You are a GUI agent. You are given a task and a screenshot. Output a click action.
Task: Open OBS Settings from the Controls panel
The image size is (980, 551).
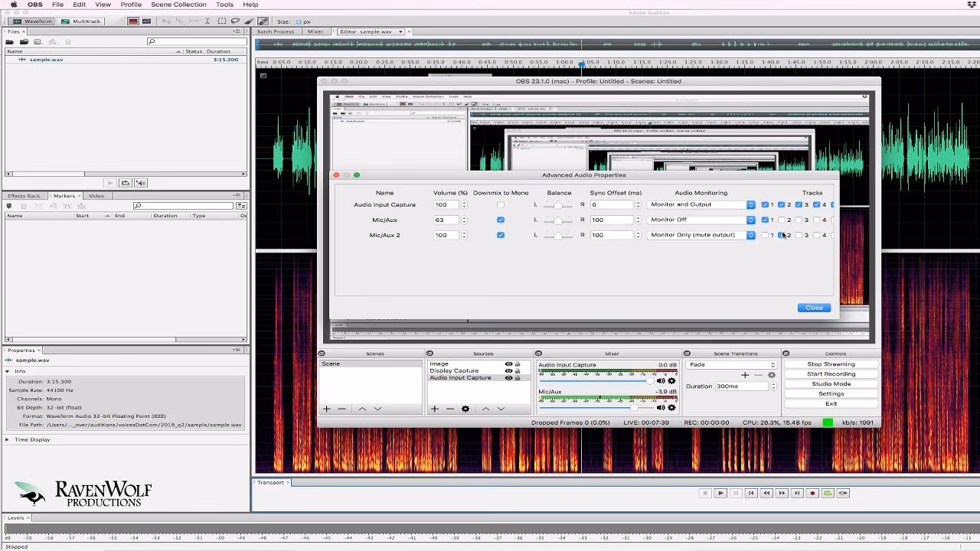click(x=831, y=394)
